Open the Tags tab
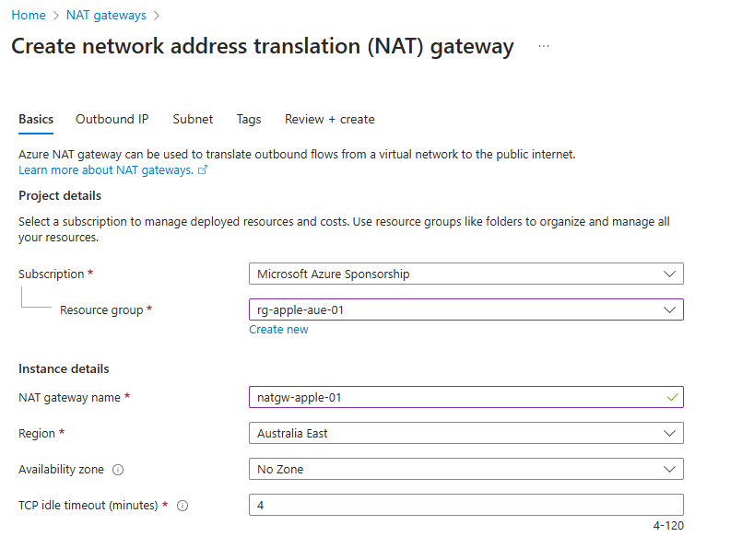 [x=248, y=119]
